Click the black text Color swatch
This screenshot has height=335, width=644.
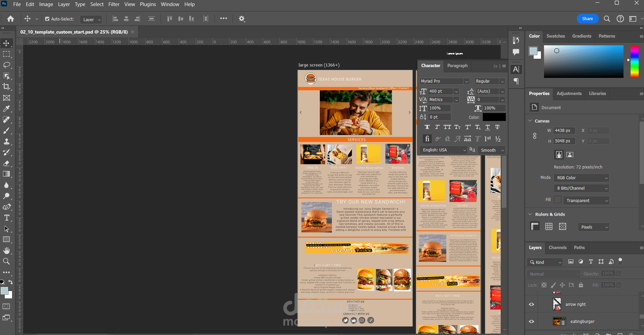(x=494, y=117)
